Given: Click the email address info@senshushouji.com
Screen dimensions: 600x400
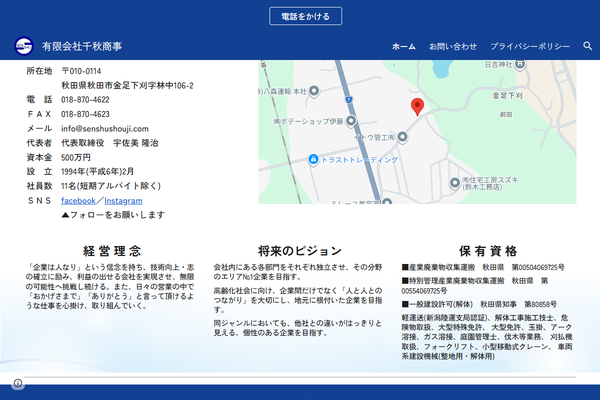Looking at the screenshot, I should [105, 129].
